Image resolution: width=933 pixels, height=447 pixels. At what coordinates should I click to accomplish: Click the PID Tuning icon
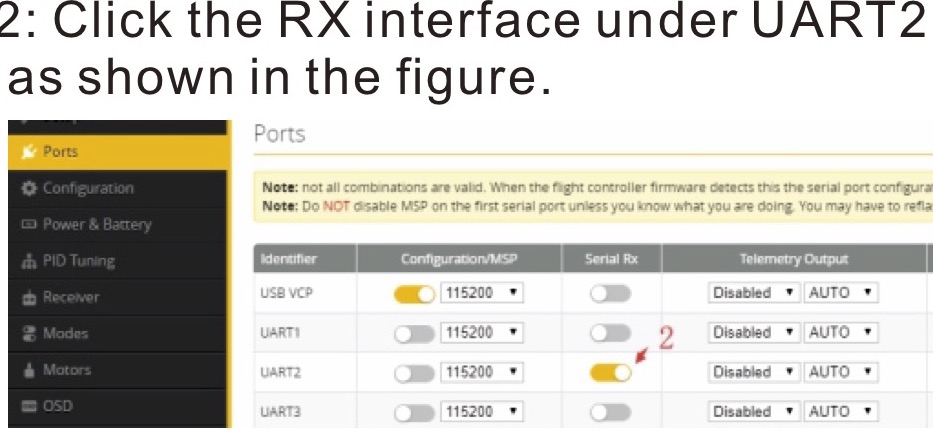[x=29, y=261]
